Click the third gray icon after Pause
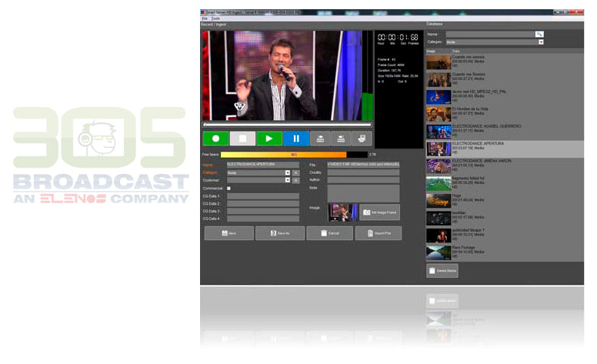 click(x=362, y=139)
